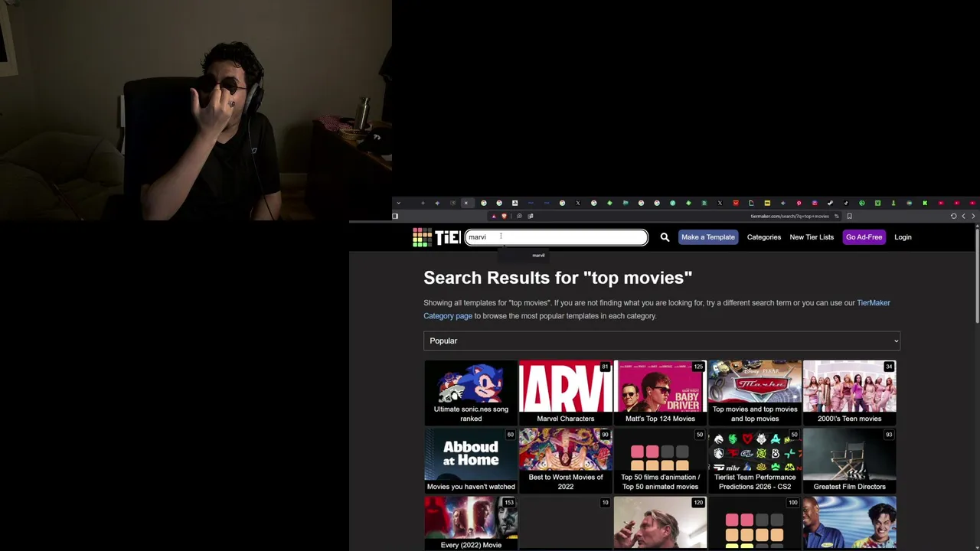Screen dimensions: 980x551
Task: Toggle the browser sidebar panel
Action: pyautogui.click(x=395, y=216)
